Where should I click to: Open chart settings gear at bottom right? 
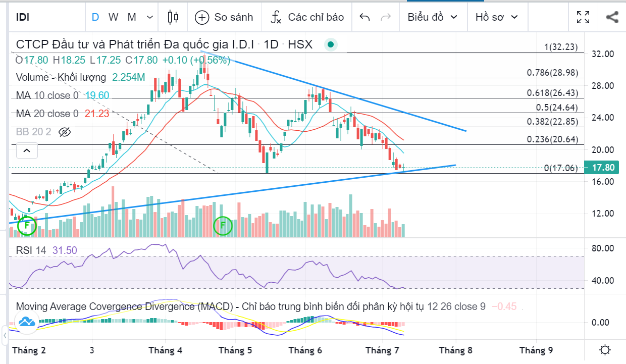click(605, 350)
